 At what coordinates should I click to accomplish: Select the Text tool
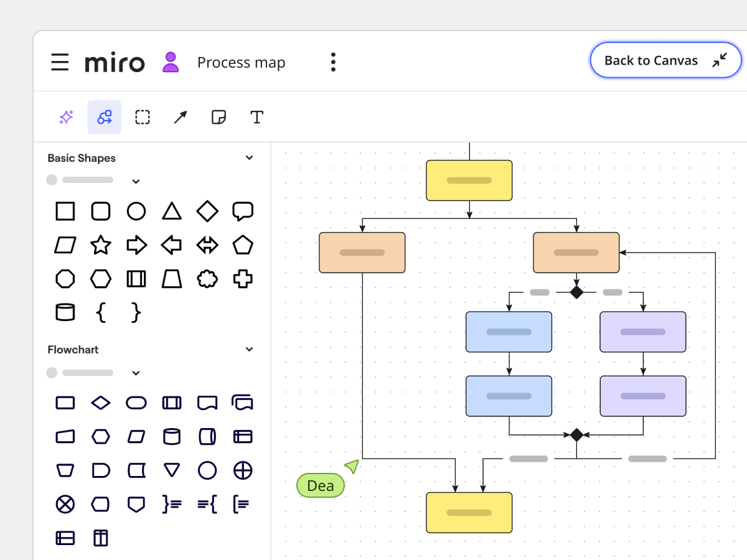(256, 117)
